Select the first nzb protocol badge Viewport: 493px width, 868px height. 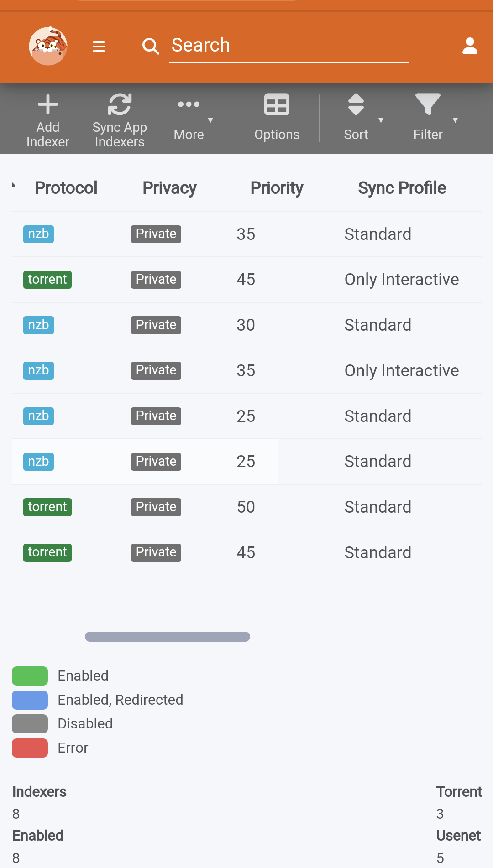pyautogui.click(x=38, y=234)
